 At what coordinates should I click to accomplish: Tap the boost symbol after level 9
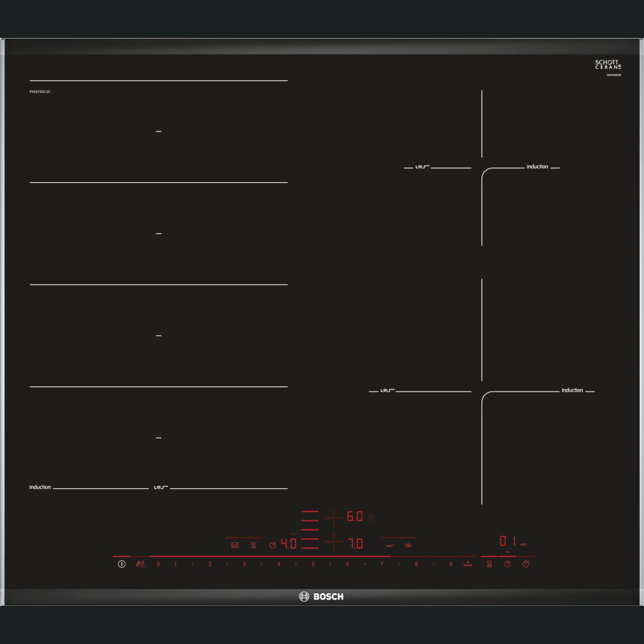468,564
